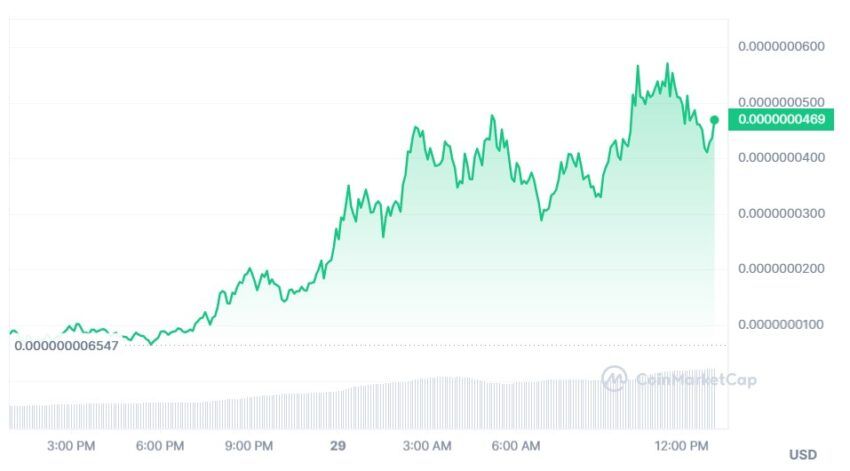Screen dimensions: 850x471
Task: Select the 3:00 PM time axis label
Action: click(x=71, y=446)
